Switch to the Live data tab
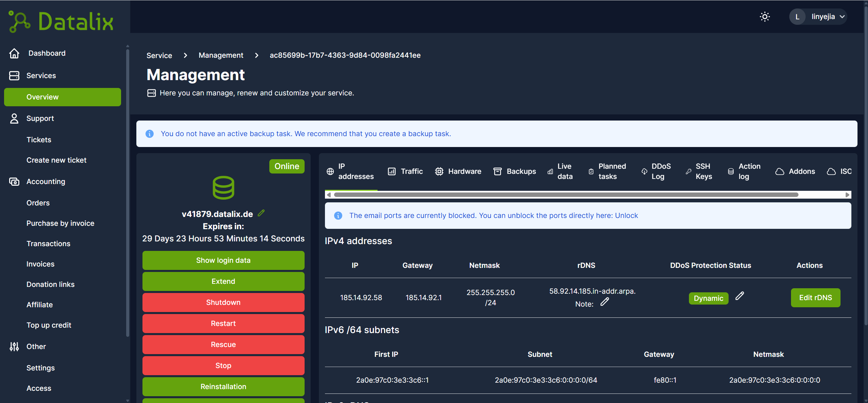 point(560,171)
